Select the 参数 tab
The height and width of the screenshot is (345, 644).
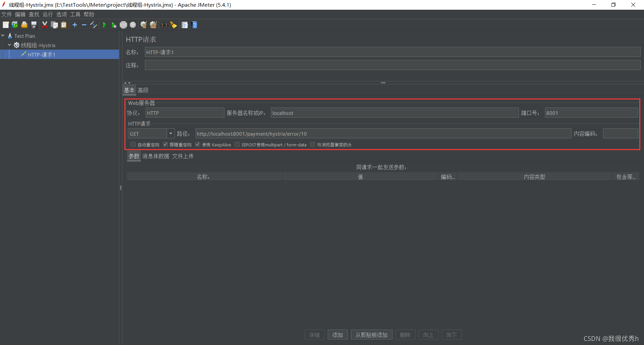[x=134, y=156]
